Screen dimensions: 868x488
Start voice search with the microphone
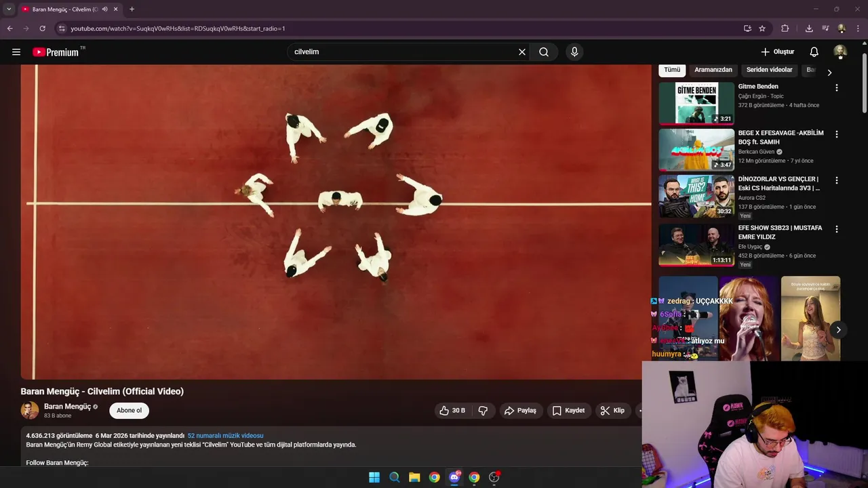click(x=574, y=52)
